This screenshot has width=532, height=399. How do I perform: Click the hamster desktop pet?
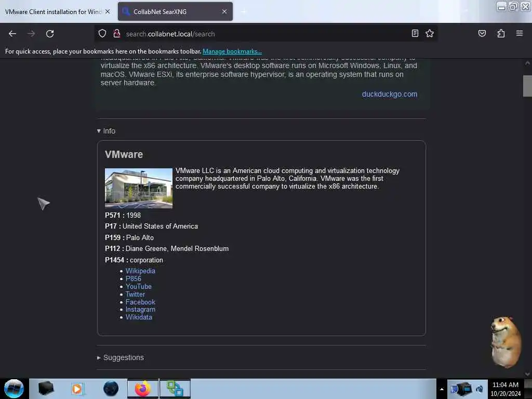[506, 342]
